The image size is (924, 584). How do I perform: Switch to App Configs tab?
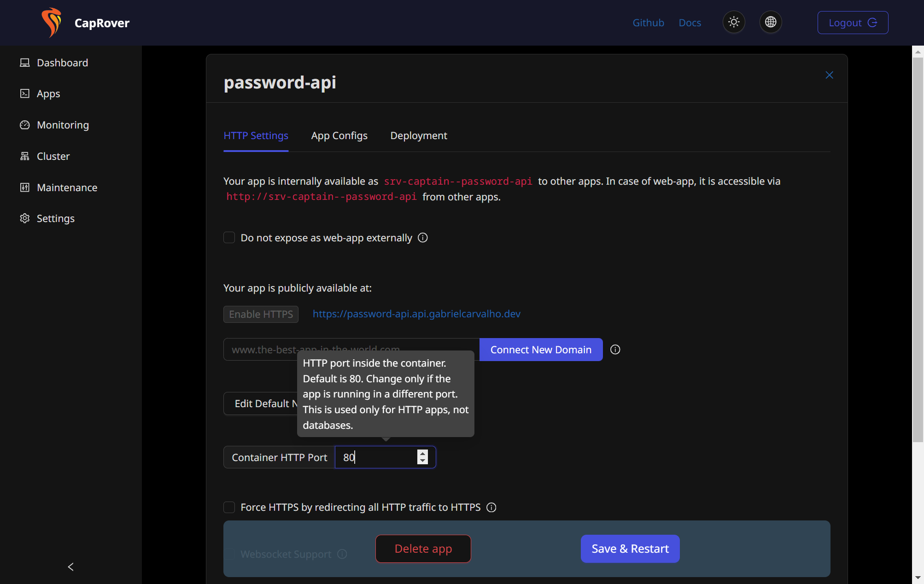pyautogui.click(x=339, y=135)
